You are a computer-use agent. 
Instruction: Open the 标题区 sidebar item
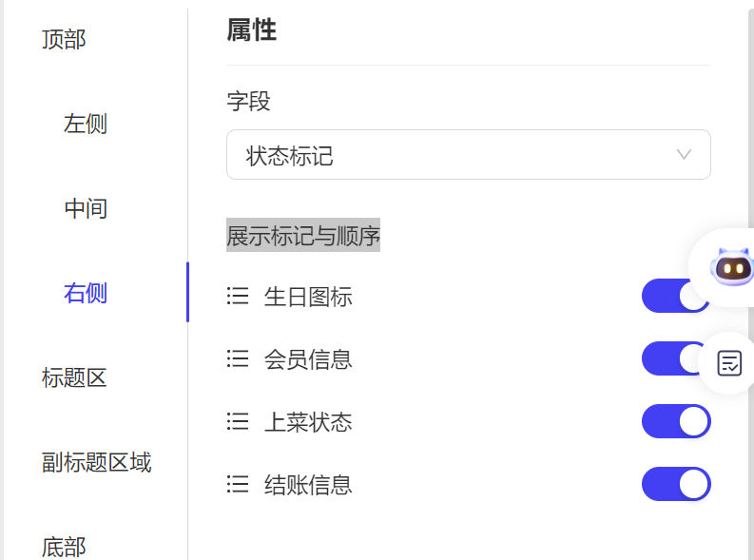tap(74, 377)
